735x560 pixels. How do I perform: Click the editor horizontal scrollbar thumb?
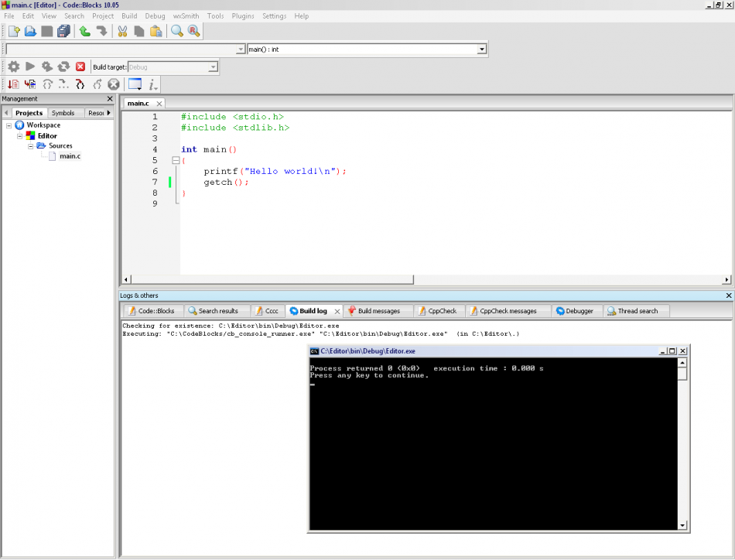click(272, 279)
